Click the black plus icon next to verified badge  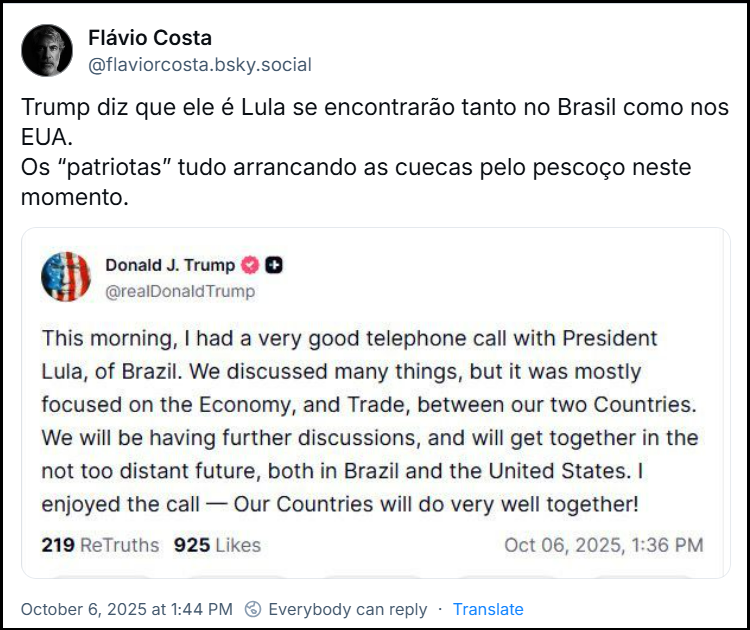pyautogui.click(x=275, y=266)
